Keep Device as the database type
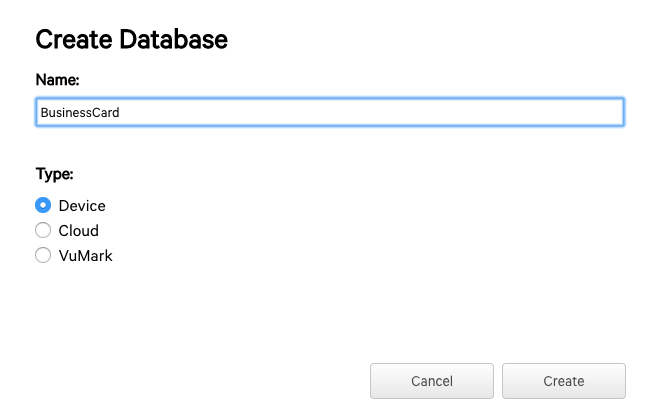The width and height of the screenshot is (649, 414). 43,205
